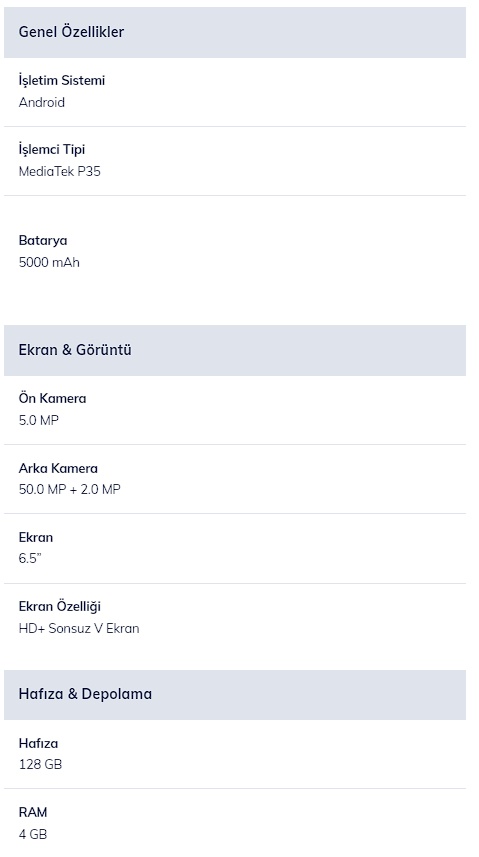Select the Hafıza label
The width and height of the screenshot is (479, 857).
click(x=38, y=743)
